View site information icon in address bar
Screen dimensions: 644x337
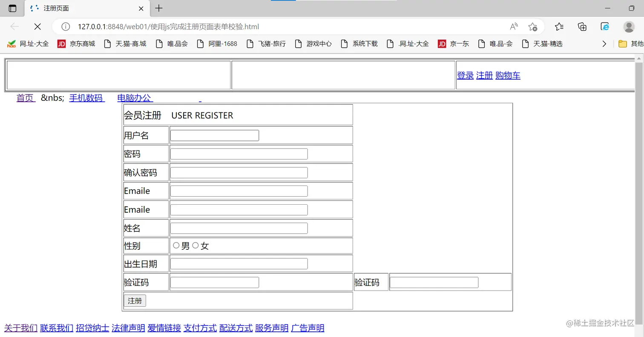pos(66,26)
